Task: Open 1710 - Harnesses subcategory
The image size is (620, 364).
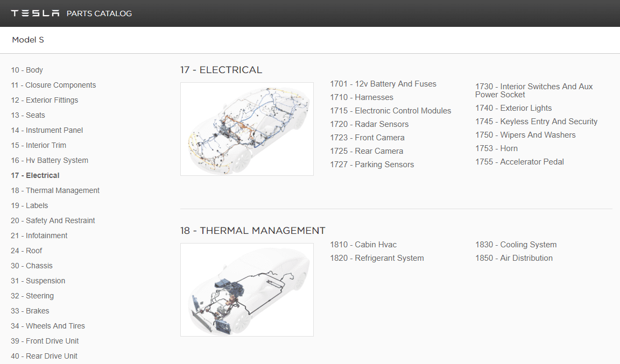Action: coord(362,97)
